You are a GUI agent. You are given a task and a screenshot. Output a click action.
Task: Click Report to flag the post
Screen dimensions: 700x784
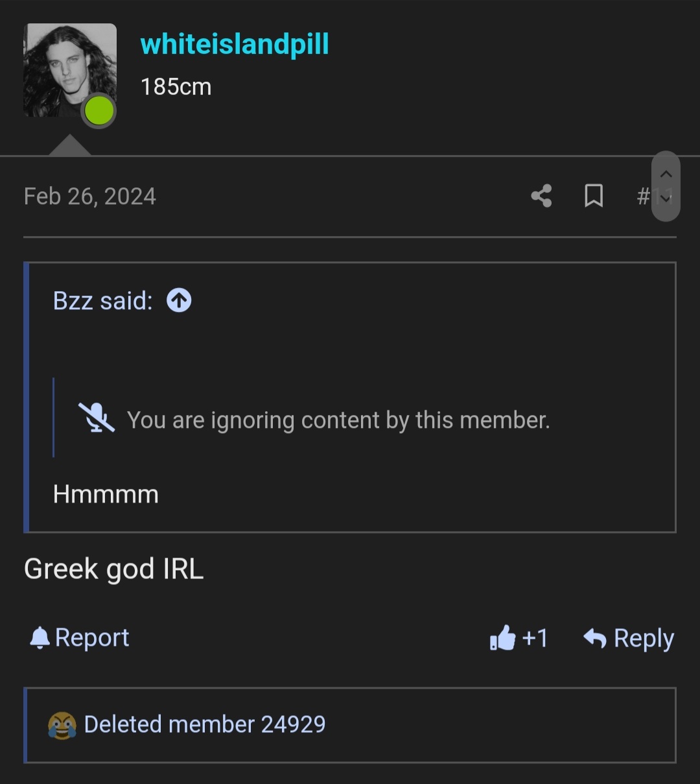click(x=93, y=637)
